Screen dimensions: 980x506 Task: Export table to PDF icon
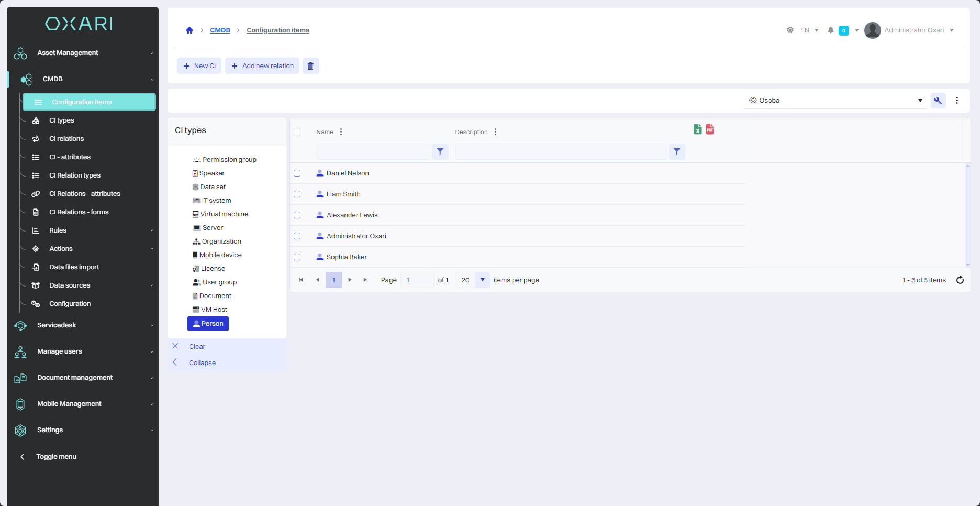(x=710, y=129)
